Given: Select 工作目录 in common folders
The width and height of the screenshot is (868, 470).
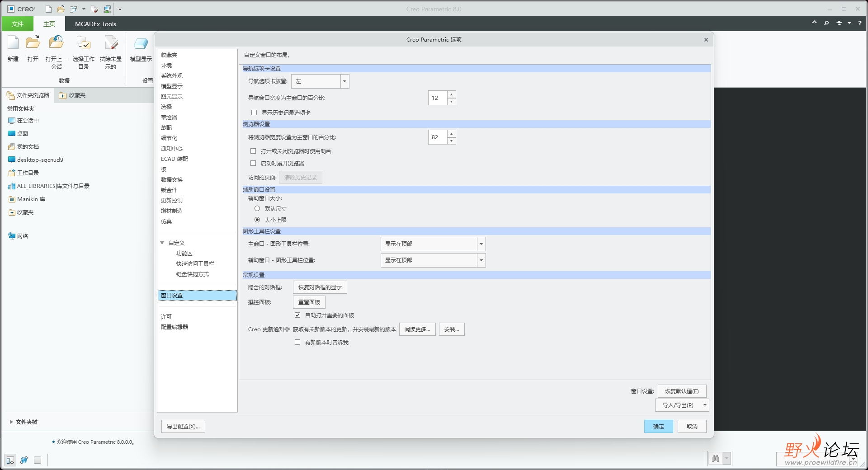Looking at the screenshot, I should [24, 173].
